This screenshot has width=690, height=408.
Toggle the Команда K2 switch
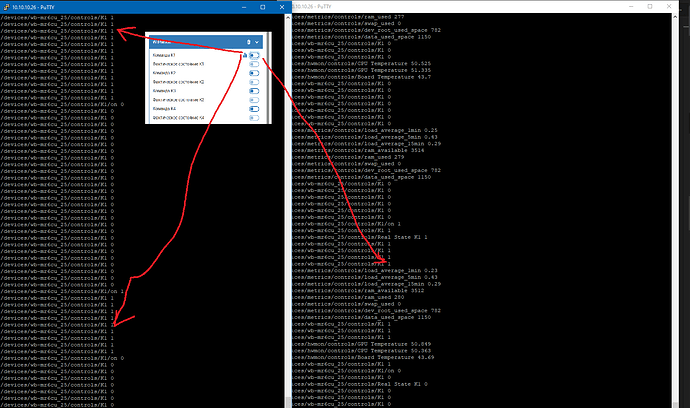[x=254, y=74]
